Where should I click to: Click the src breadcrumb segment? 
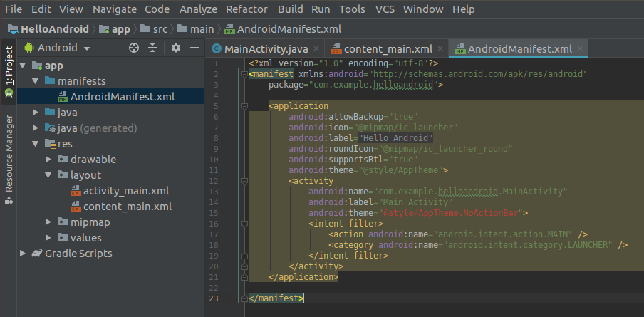click(x=154, y=29)
